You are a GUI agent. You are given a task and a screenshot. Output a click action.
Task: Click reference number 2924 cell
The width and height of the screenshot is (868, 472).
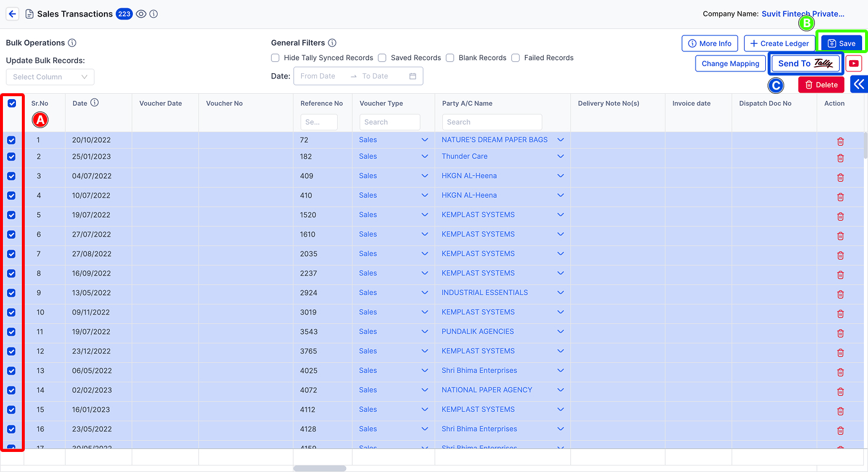pos(322,293)
